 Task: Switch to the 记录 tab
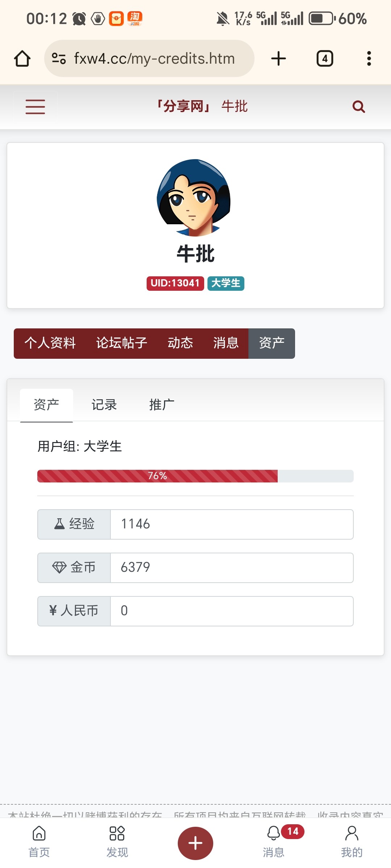pos(104,405)
